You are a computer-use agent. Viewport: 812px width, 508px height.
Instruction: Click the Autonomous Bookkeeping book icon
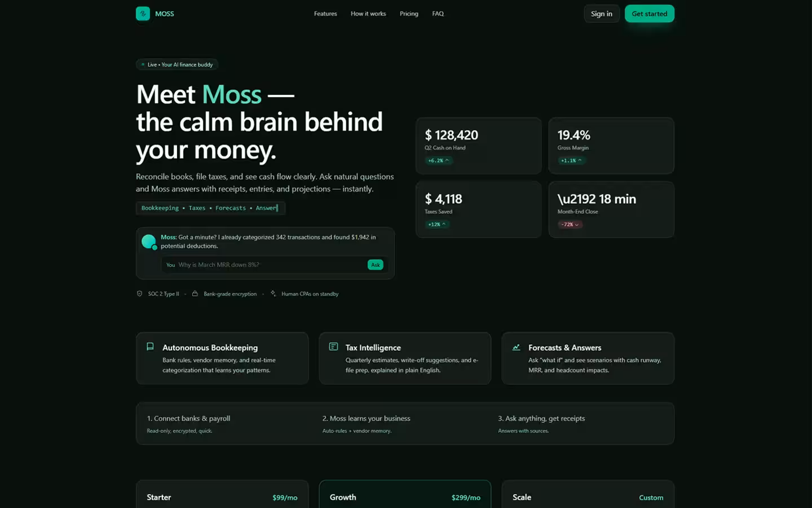point(150,347)
